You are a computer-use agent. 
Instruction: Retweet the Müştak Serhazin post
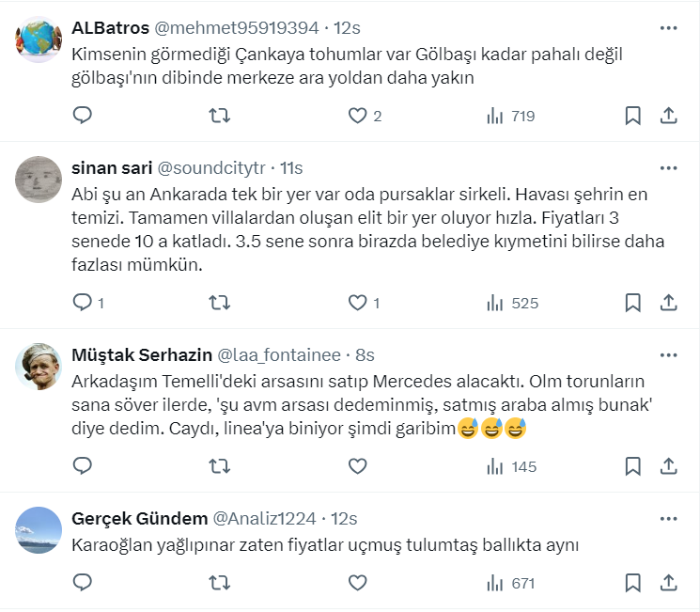point(219,466)
